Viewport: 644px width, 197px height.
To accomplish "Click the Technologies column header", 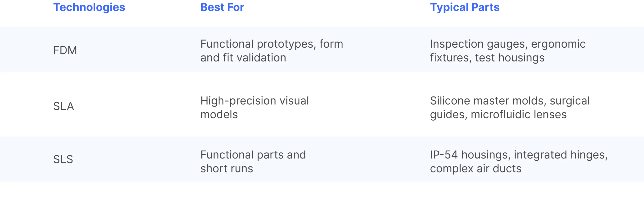I will [89, 7].
